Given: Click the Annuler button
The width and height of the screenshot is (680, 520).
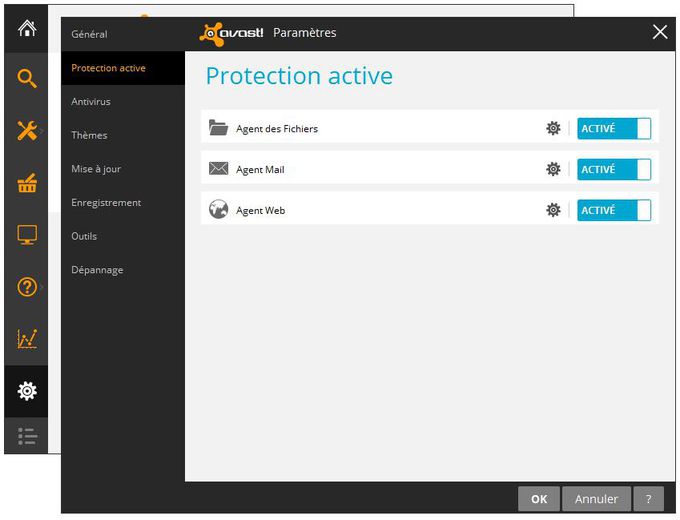Looking at the screenshot, I should (596, 499).
